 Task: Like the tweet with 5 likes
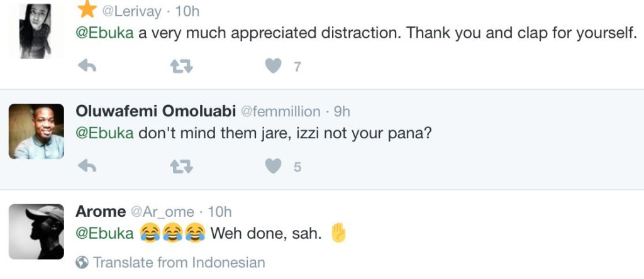pos(273,167)
